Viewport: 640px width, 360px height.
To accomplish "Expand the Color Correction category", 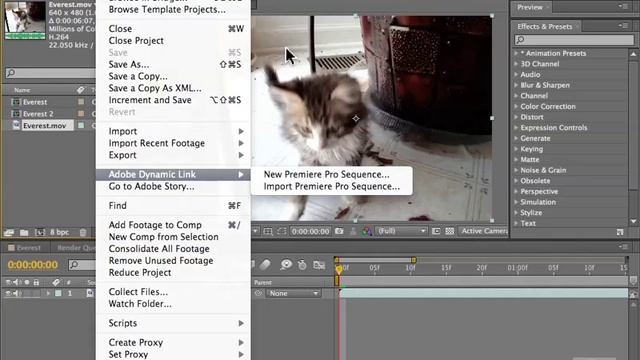I will [516, 107].
